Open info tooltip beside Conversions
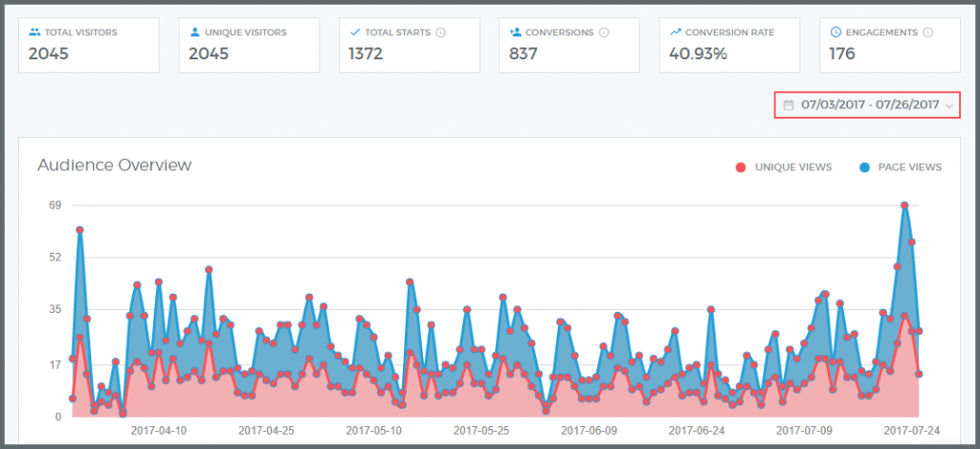 coord(604,33)
